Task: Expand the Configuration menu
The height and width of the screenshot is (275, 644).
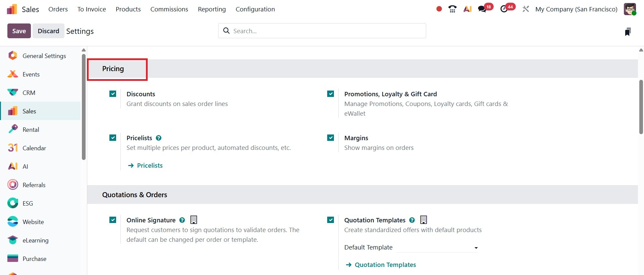Action: pyautogui.click(x=255, y=9)
